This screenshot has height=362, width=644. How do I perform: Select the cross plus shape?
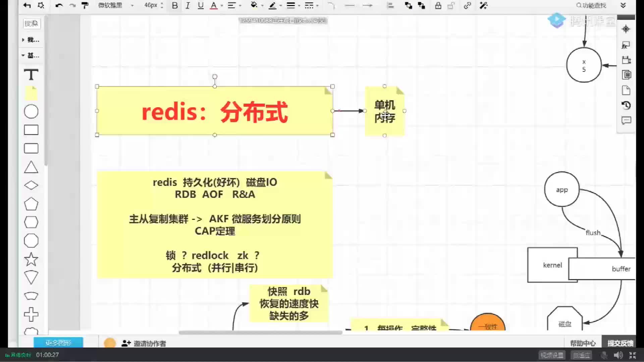pyautogui.click(x=31, y=314)
